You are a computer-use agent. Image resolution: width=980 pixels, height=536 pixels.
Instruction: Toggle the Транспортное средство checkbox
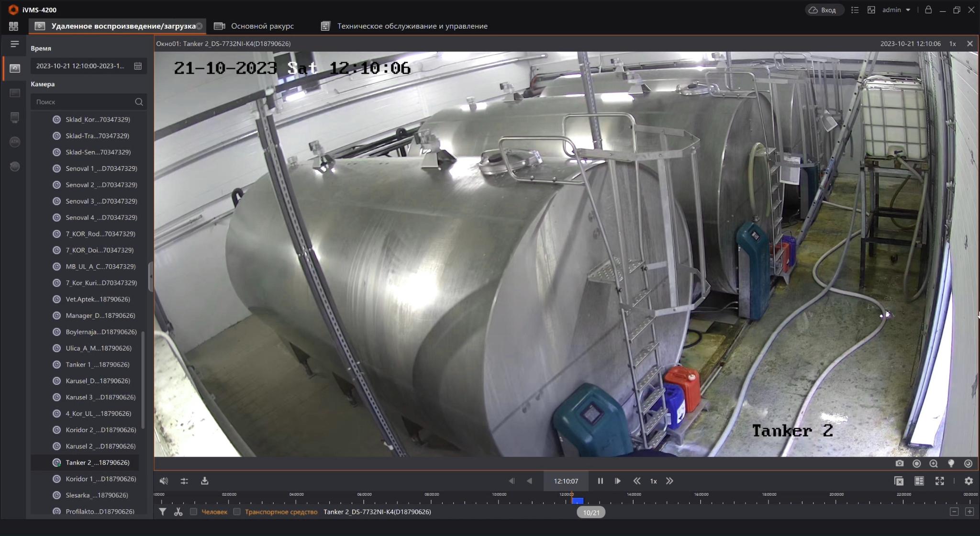[236, 512]
